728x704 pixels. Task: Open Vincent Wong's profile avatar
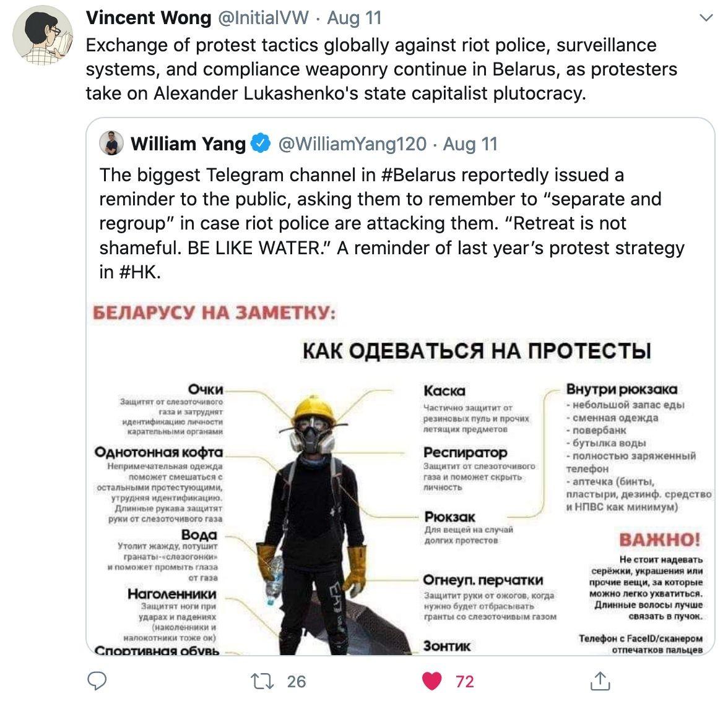43,35
